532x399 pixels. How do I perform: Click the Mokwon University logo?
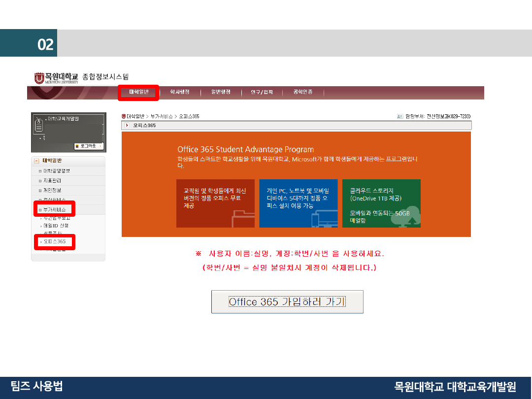[56, 78]
